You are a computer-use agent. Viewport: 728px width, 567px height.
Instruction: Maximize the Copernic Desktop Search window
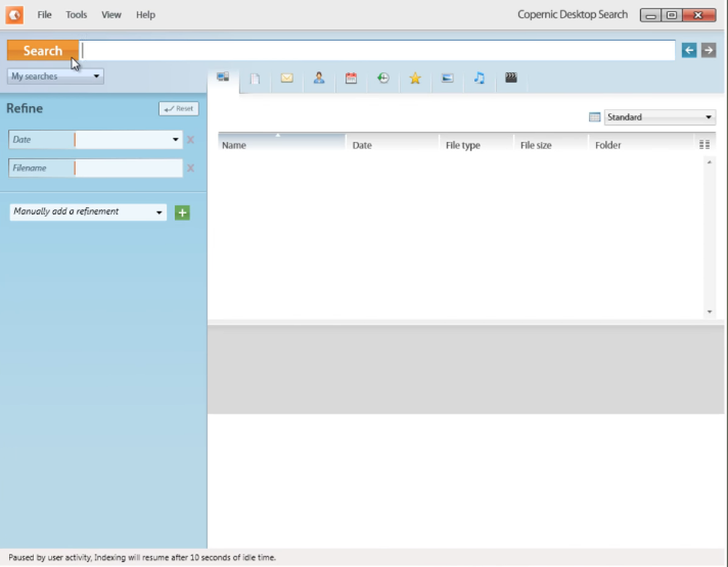click(672, 15)
